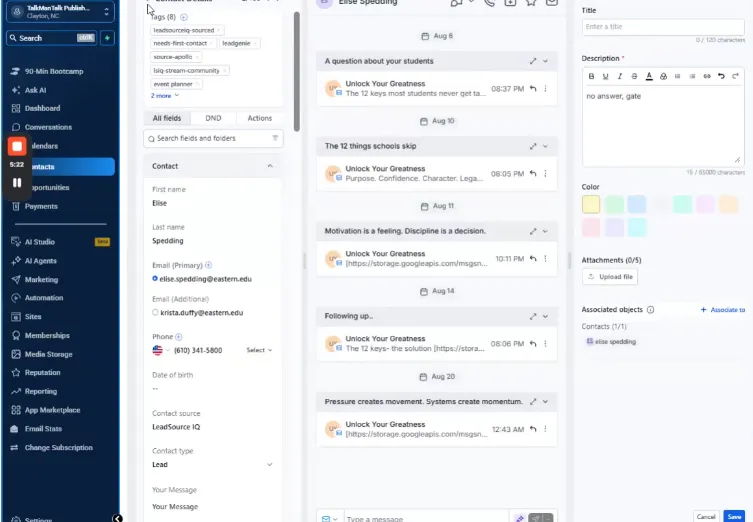Click Upload file button
Image resolution: width=753 pixels, height=522 pixels.
point(610,277)
